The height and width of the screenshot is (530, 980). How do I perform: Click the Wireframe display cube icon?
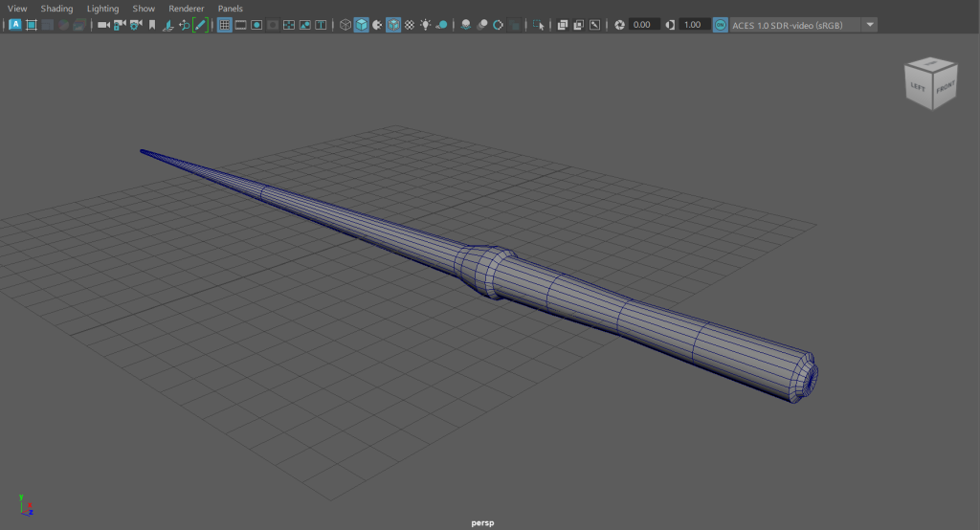click(x=345, y=25)
